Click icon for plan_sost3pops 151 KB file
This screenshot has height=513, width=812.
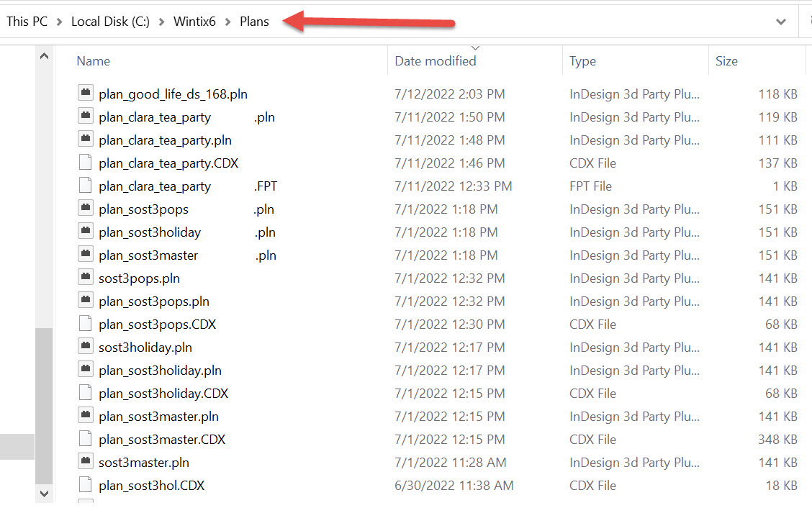pos(86,208)
